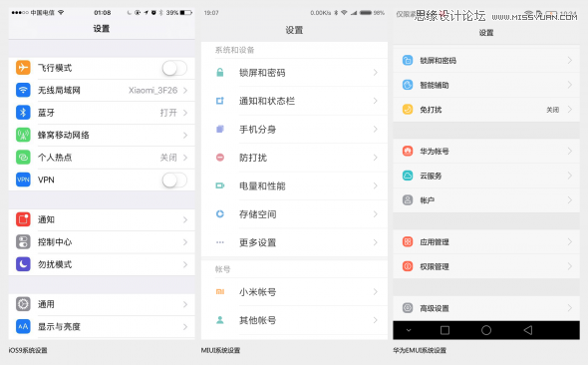
Task: Tap the 智能辅助 icon in EMUI
Action: pos(408,85)
